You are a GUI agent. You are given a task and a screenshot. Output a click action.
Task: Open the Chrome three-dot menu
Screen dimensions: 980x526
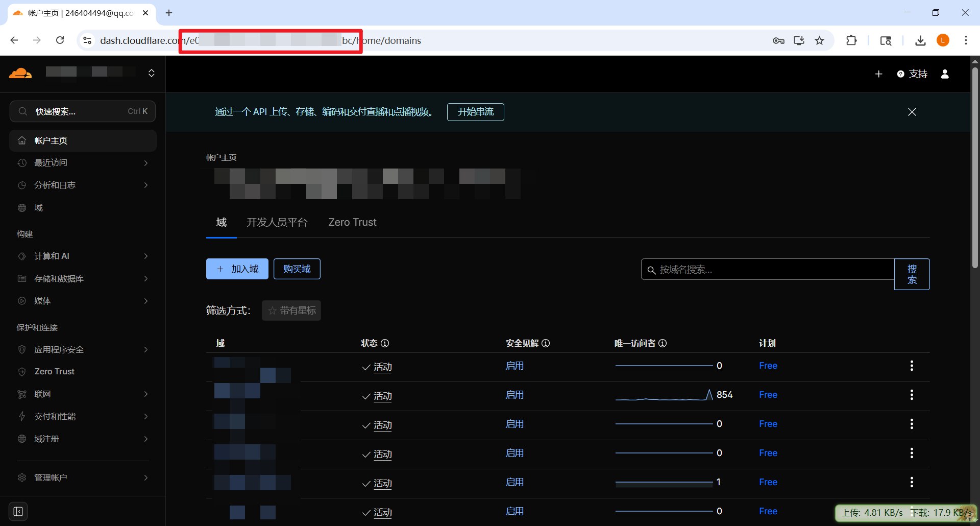[966, 41]
